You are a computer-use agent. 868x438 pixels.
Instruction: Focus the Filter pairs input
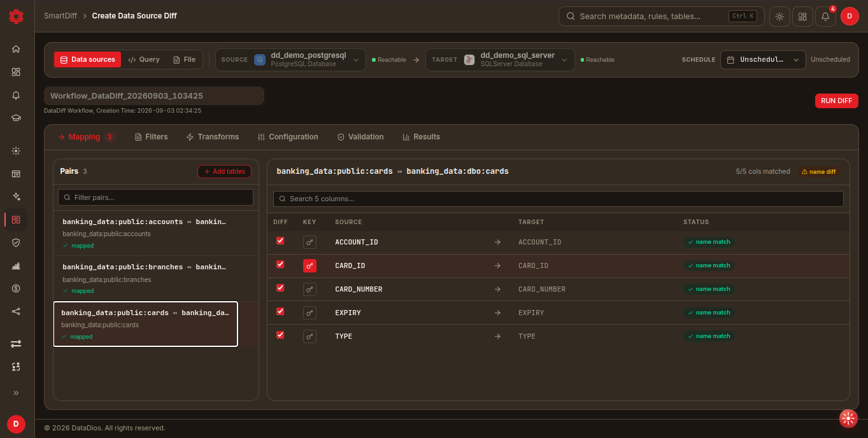pyautogui.click(x=155, y=197)
